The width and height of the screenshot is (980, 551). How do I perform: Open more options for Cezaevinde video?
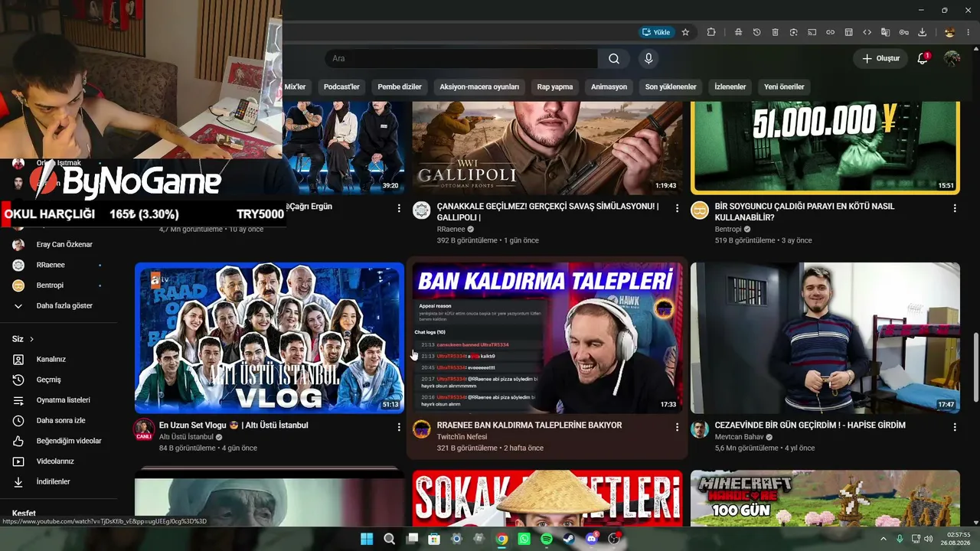(x=955, y=427)
